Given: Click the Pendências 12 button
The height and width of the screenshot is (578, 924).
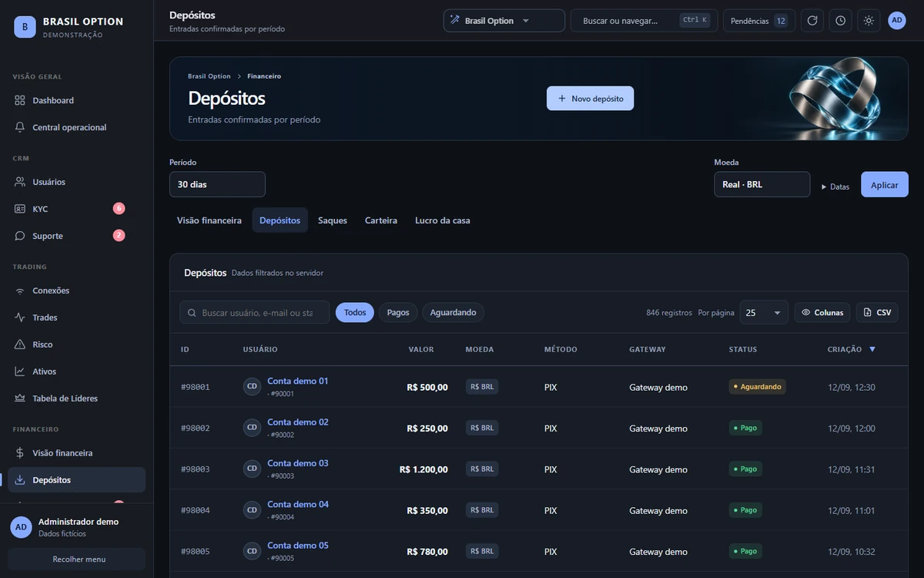Looking at the screenshot, I should [x=759, y=21].
